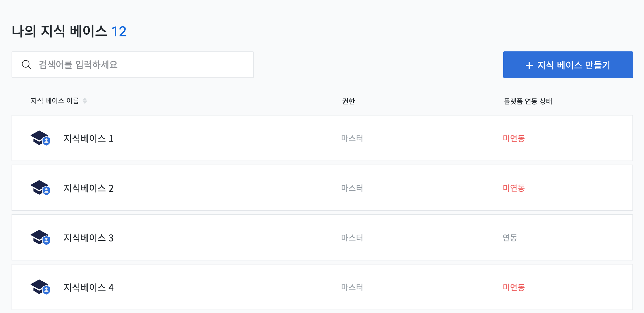Click the plus icon on 지식 베이스 만들기
The height and width of the screenshot is (313, 644).
pos(529,65)
